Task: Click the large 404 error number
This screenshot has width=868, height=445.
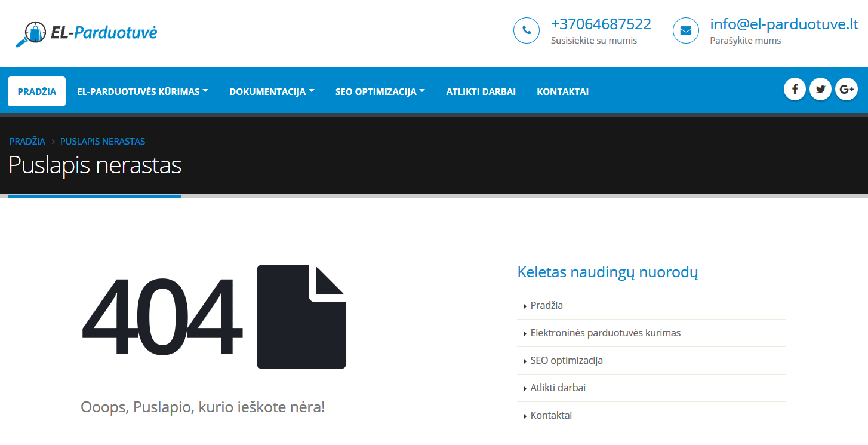Action: [x=161, y=317]
